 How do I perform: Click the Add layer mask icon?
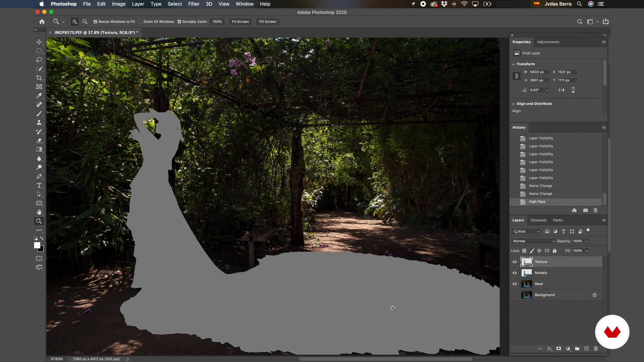pyautogui.click(x=558, y=349)
